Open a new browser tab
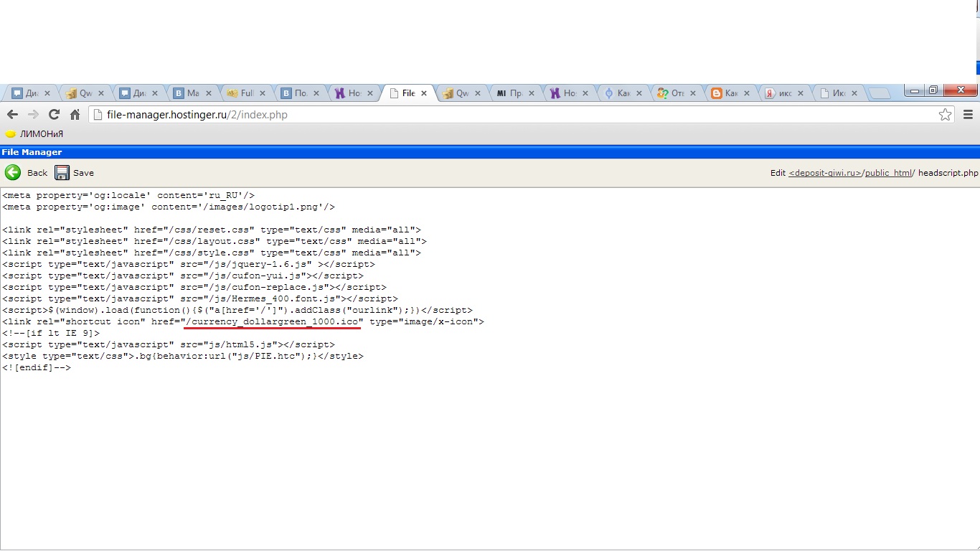The height and width of the screenshot is (551, 980). pyautogui.click(x=880, y=93)
